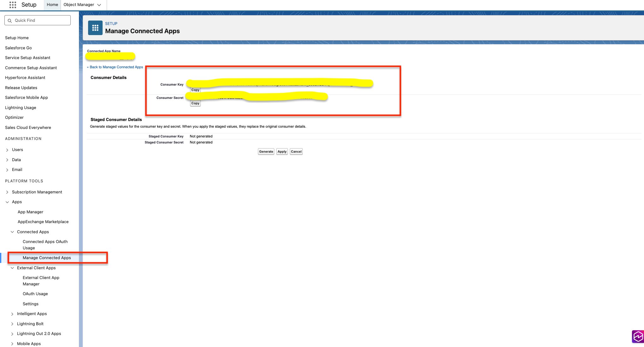644x347 pixels.
Task: Open App Manager in the sidebar
Action: click(x=30, y=212)
